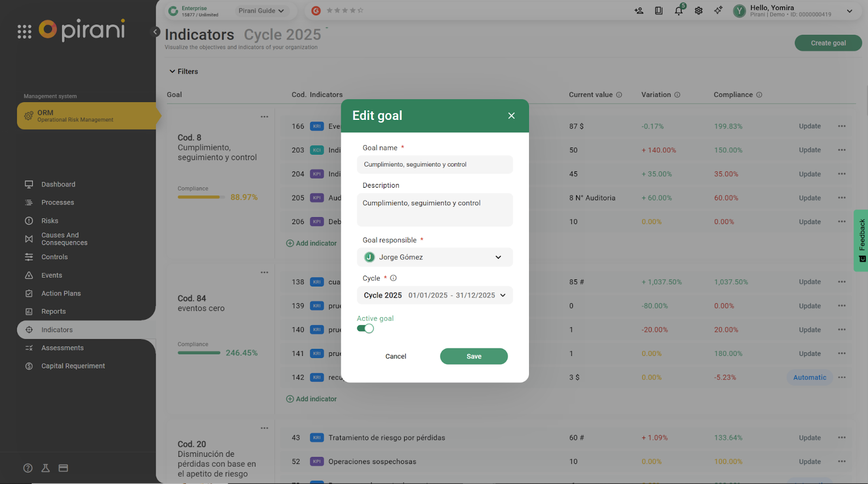Open the settings gear in top bar

point(699,11)
